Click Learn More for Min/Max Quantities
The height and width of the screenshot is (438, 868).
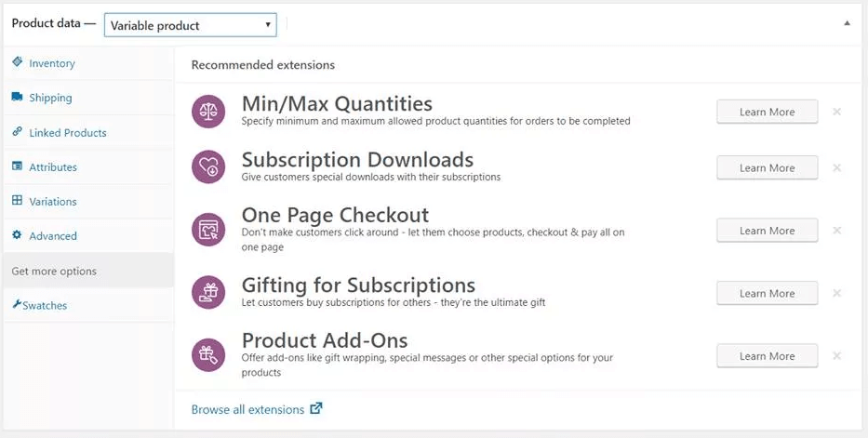coord(767,112)
